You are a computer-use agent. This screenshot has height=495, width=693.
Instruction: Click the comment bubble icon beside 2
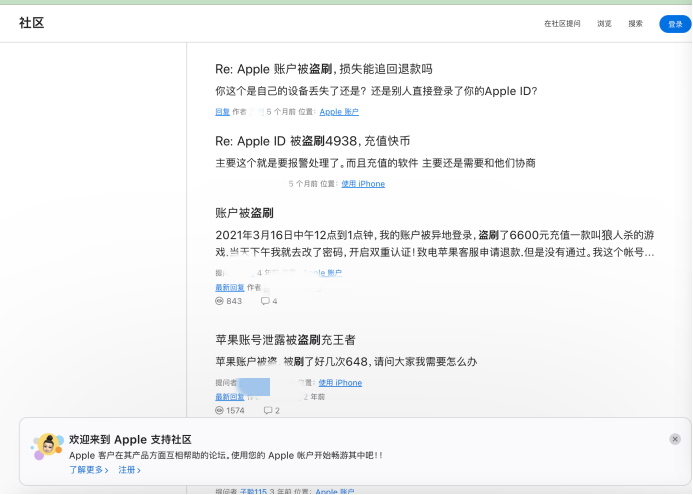point(268,411)
